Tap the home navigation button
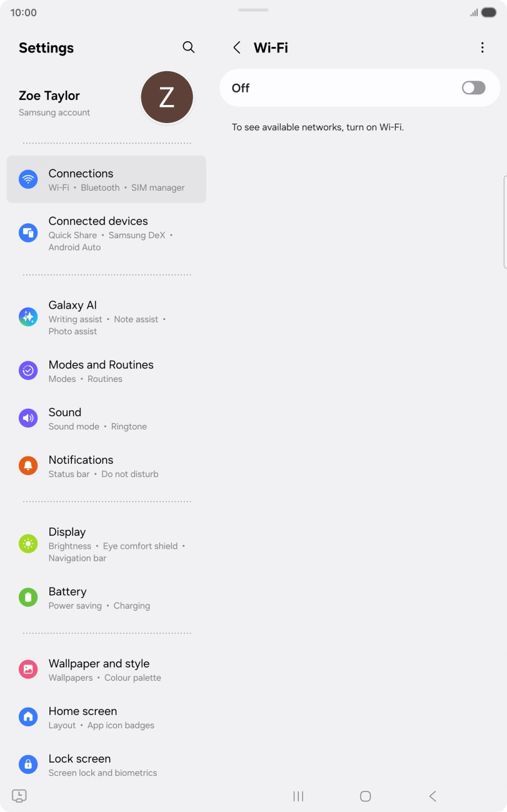This screenshot has height=812, width=507. pos(366,796)
